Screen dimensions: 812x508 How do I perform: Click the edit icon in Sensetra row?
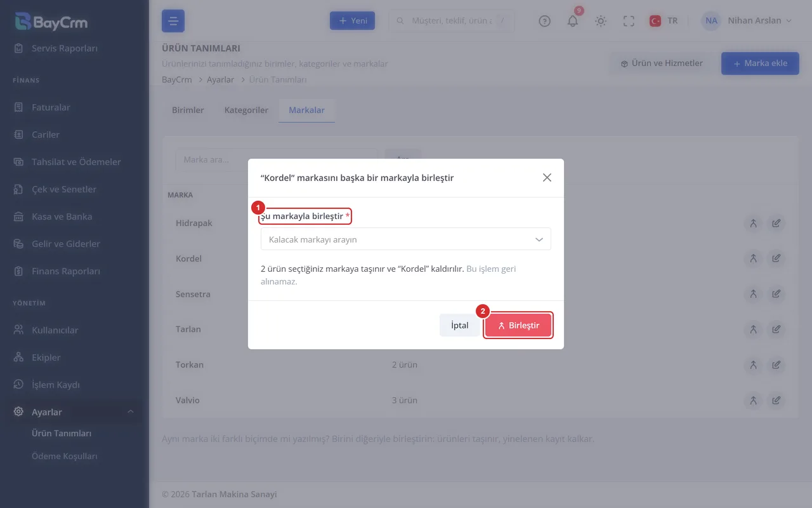[x=776, y=294]
